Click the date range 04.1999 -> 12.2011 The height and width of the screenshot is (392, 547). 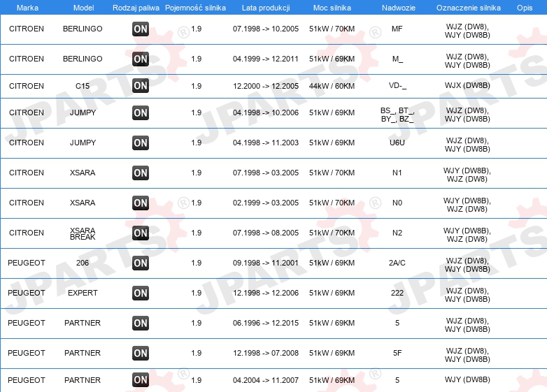(266, 59)
